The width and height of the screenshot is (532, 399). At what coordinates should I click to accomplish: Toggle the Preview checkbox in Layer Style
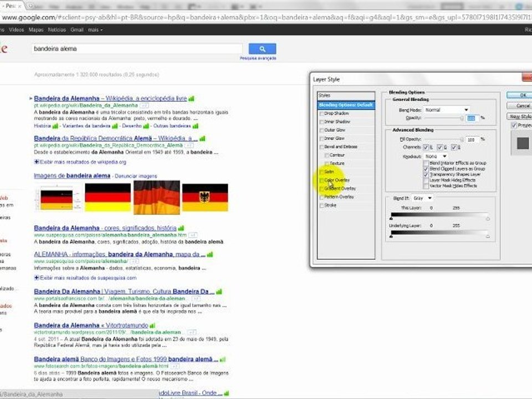pyautogui.click(x=514, y=126)
